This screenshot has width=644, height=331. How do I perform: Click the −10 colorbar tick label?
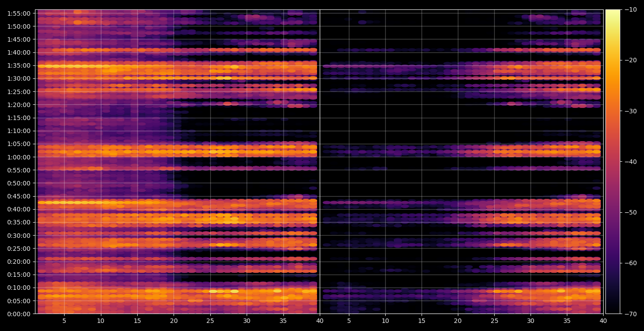(x=631, y=10)
